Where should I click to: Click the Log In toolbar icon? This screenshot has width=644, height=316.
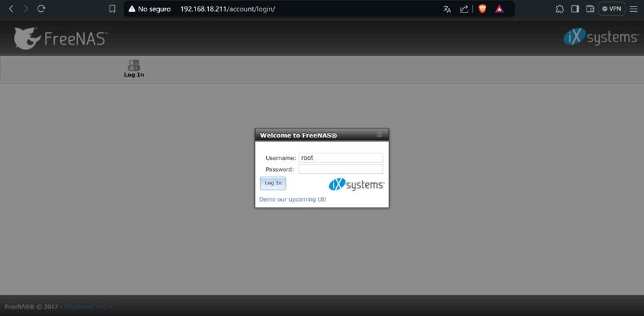[134, 69]
